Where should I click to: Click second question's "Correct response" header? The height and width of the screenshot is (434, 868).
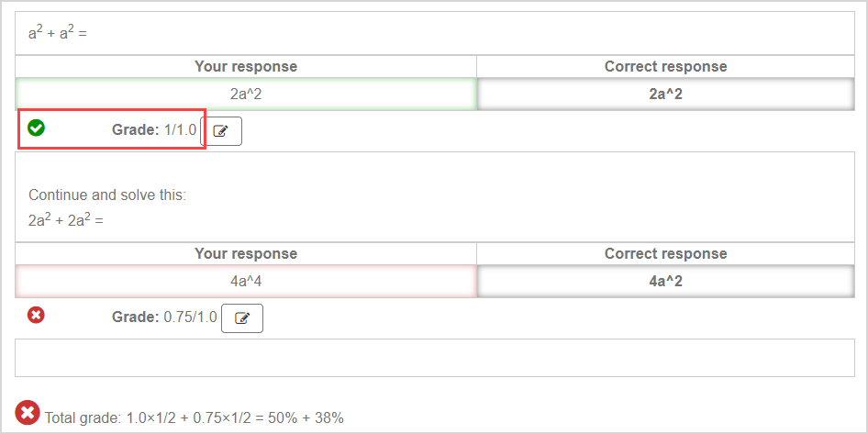(665, 254)
